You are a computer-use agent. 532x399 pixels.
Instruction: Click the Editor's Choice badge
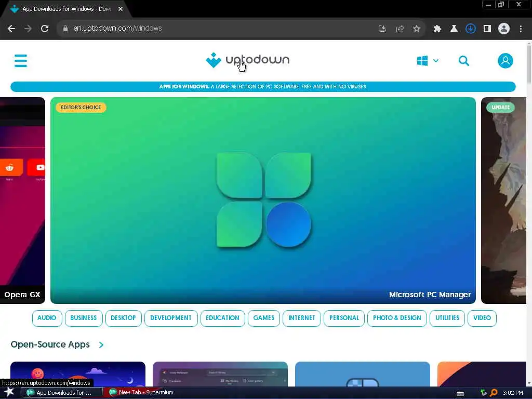pos(81,107)
